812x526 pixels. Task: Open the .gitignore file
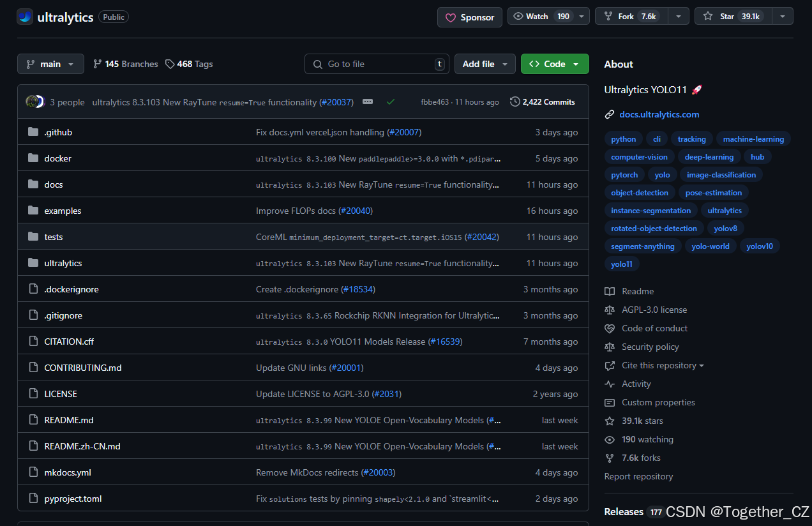pyautogui.click(x=63, y=315)
